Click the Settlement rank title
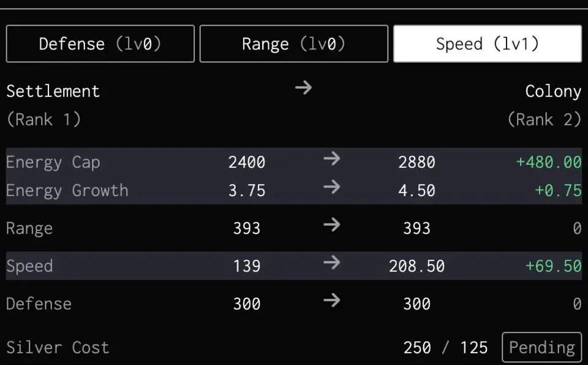Viewport: 588px width, 365px height. tap(53, 91)
